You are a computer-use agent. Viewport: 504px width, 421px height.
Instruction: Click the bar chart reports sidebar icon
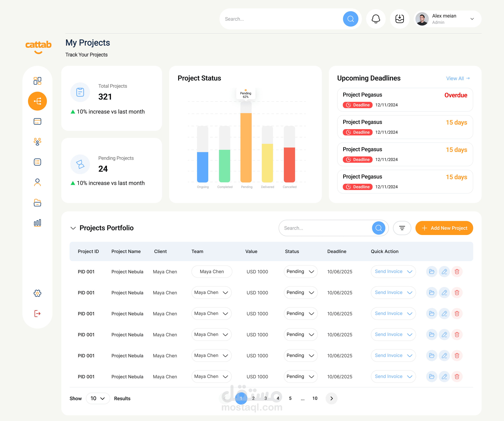click(37, 223)
